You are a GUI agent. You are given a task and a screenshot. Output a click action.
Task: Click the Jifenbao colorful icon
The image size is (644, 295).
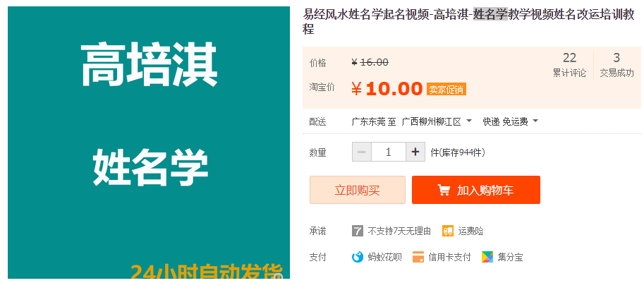click(x=487, y=257)
